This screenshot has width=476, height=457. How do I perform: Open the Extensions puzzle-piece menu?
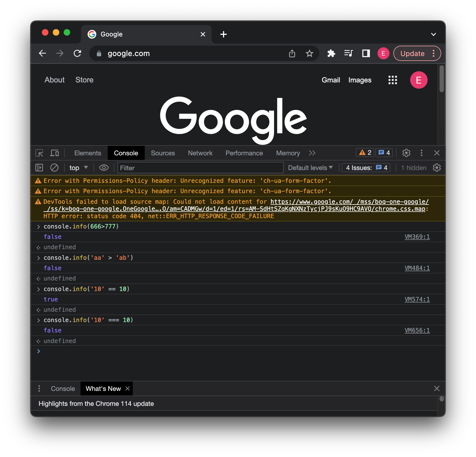[331, 53]
